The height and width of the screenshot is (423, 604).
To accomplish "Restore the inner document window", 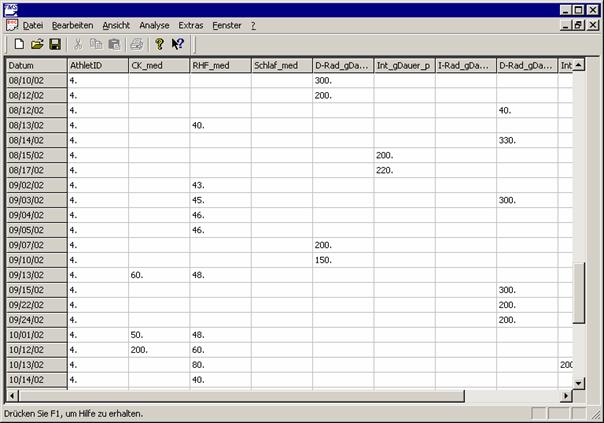I will point(579,25).
